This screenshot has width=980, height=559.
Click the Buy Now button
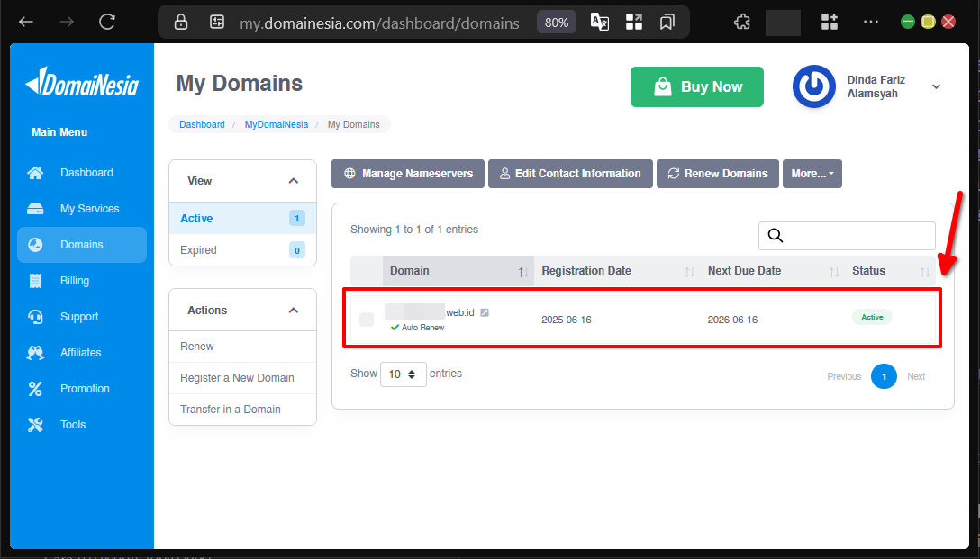point(696,86)
